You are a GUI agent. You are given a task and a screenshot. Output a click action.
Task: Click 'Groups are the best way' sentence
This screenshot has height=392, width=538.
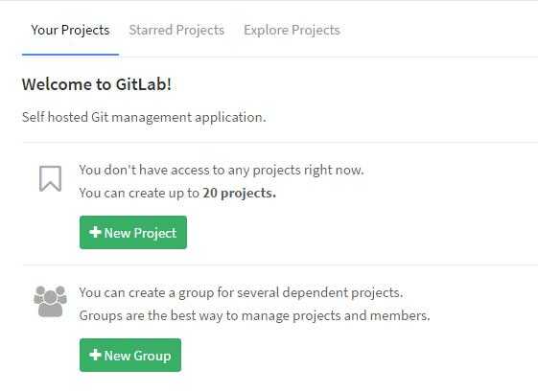[x=254, y=315]
